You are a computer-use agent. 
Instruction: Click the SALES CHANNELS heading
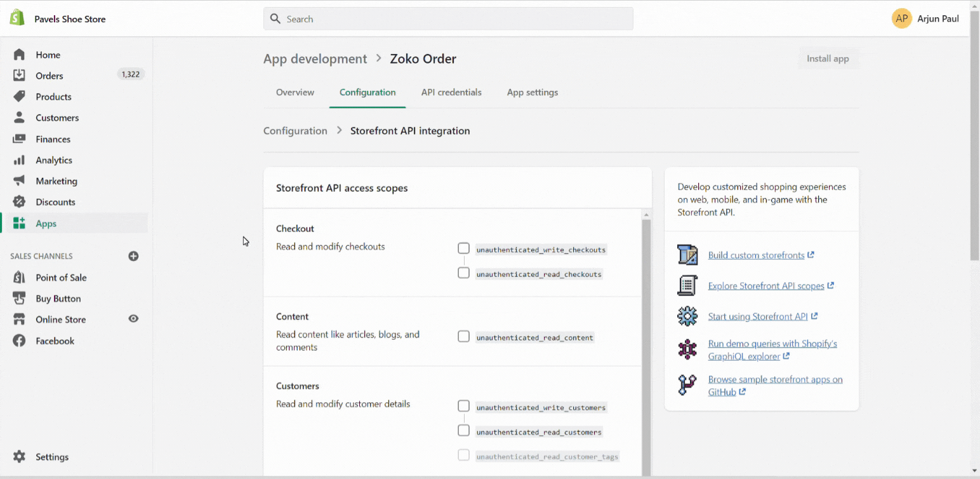coord(41,256)
